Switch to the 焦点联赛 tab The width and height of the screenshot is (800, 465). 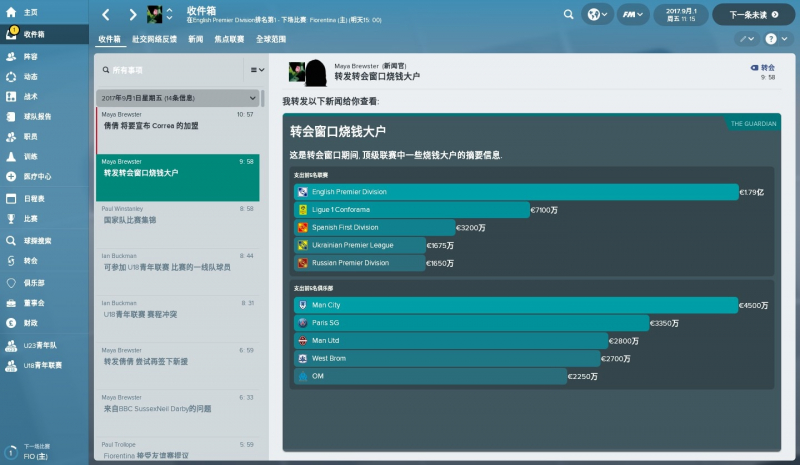click(x=229, y=38)
